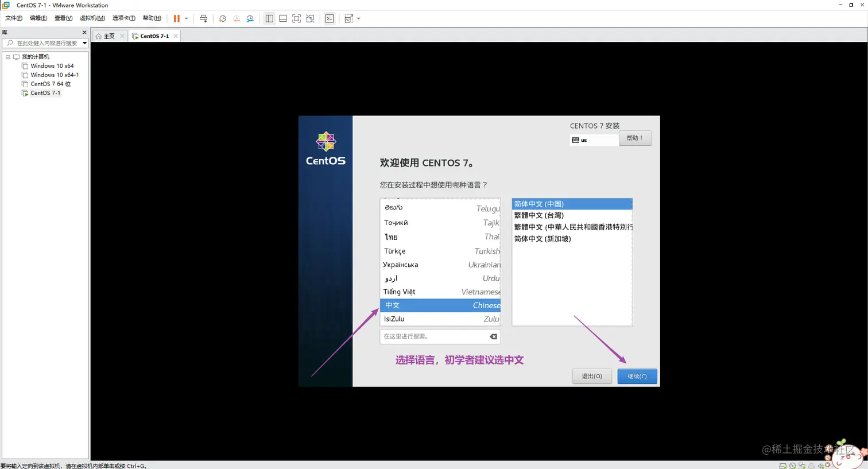Open the stretch display dropdown arrow
The image size is (868, 469).
point(359,19)
